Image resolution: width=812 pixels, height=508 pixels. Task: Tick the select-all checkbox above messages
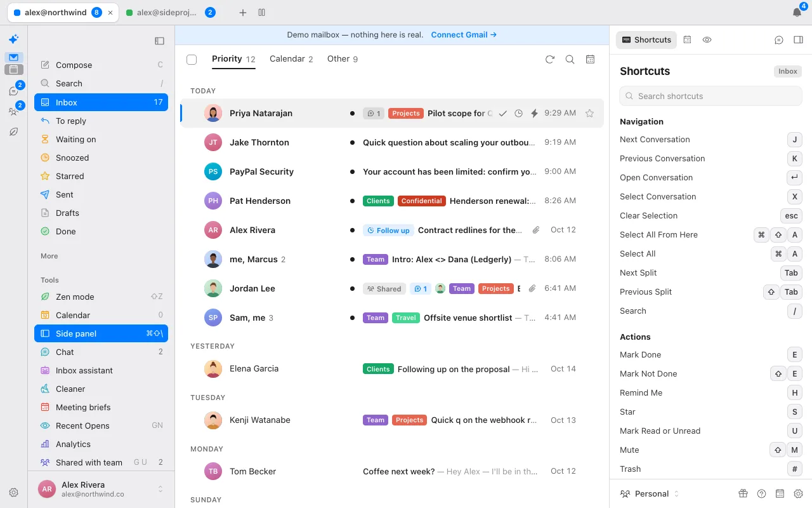click(x=192, y=60)
